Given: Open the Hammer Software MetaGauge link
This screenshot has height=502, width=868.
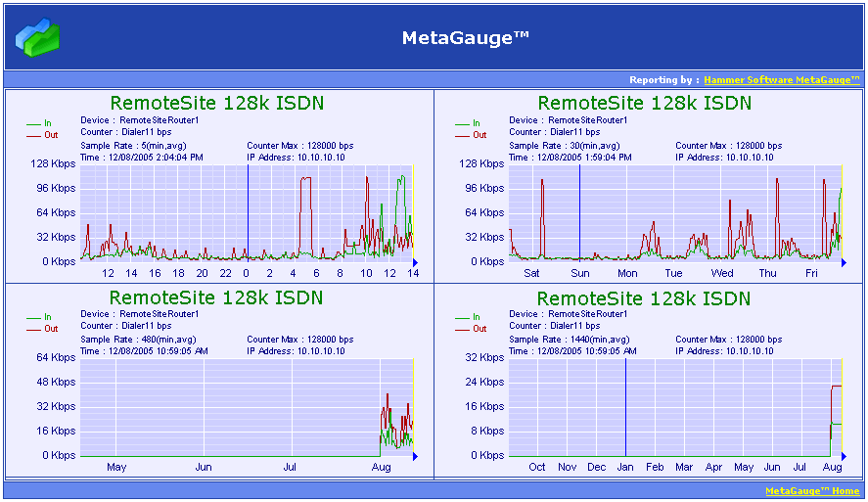Looking at the screenshot, I should pyautogui.click(x=782, y=79).
